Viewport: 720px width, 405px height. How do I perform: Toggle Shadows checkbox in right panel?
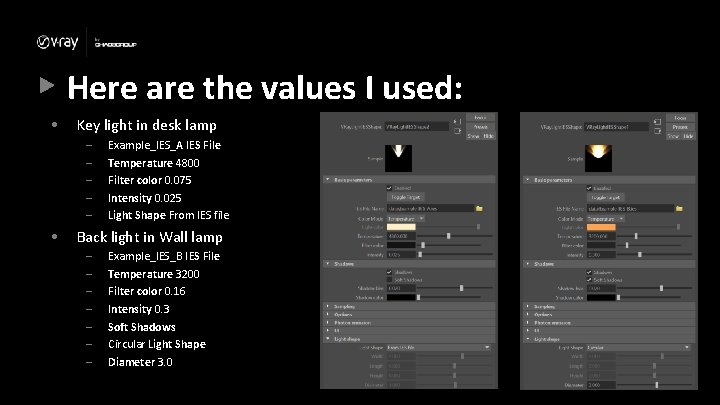(x=589, y=272)
